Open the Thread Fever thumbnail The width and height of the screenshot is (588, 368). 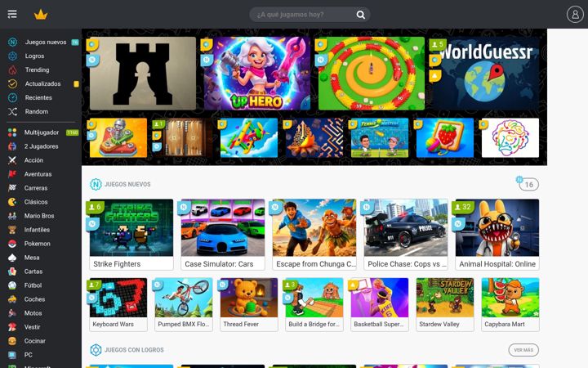coord(249,298)
